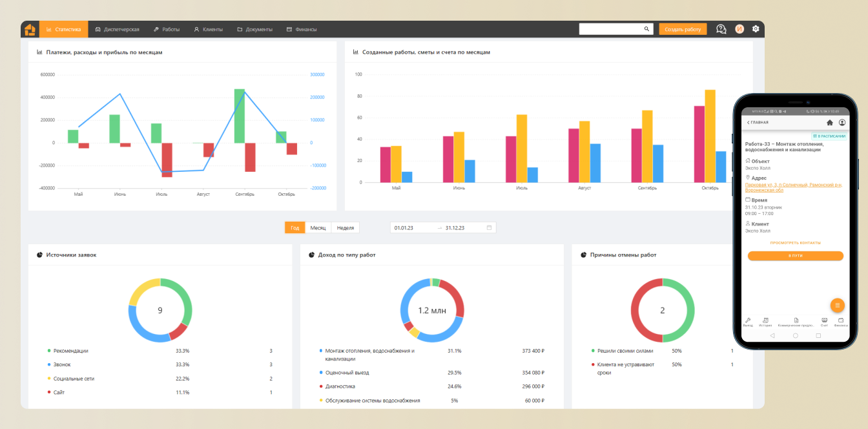The image size is (868, 429).
Task: Switch period to Неделя
Action: [x=346, y=227]
